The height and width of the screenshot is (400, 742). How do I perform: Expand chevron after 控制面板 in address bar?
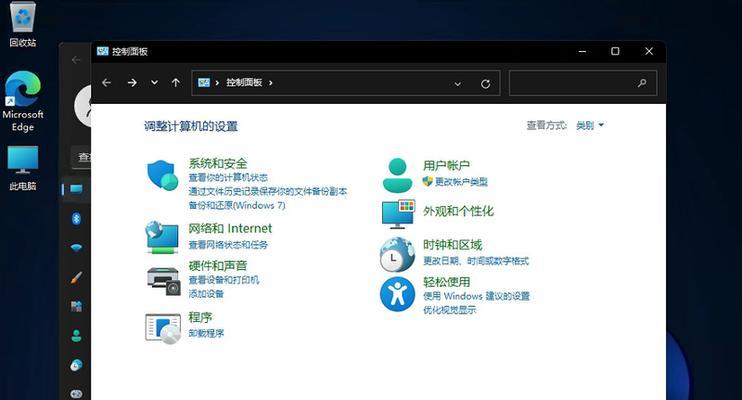pos(271,83)
